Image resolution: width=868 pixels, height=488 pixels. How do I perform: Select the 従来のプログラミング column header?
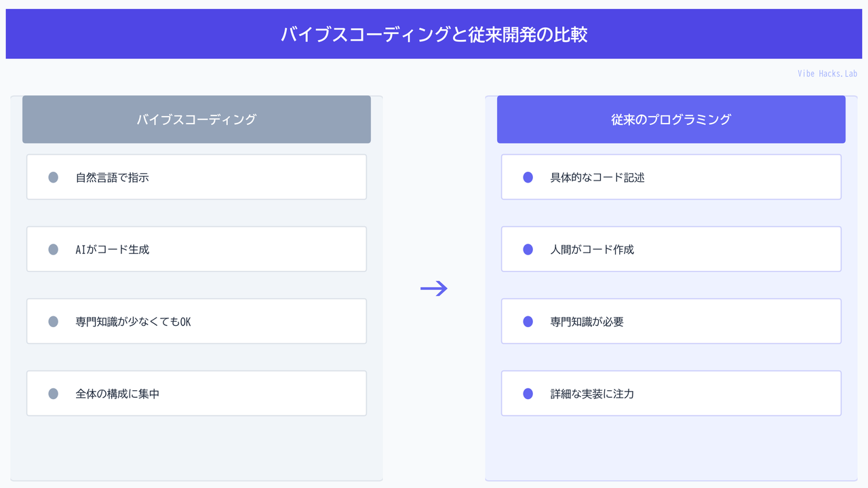[x=671, y=119]
